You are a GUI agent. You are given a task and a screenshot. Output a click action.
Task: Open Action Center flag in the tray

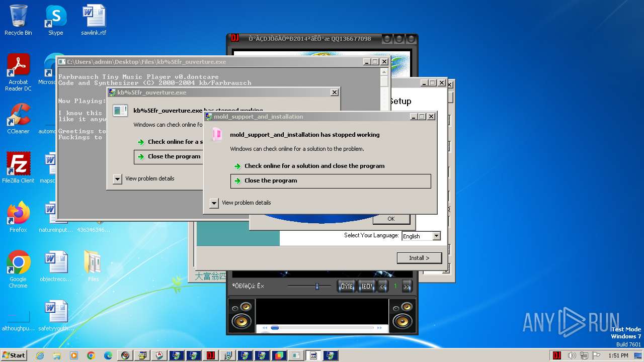[597, 355]
